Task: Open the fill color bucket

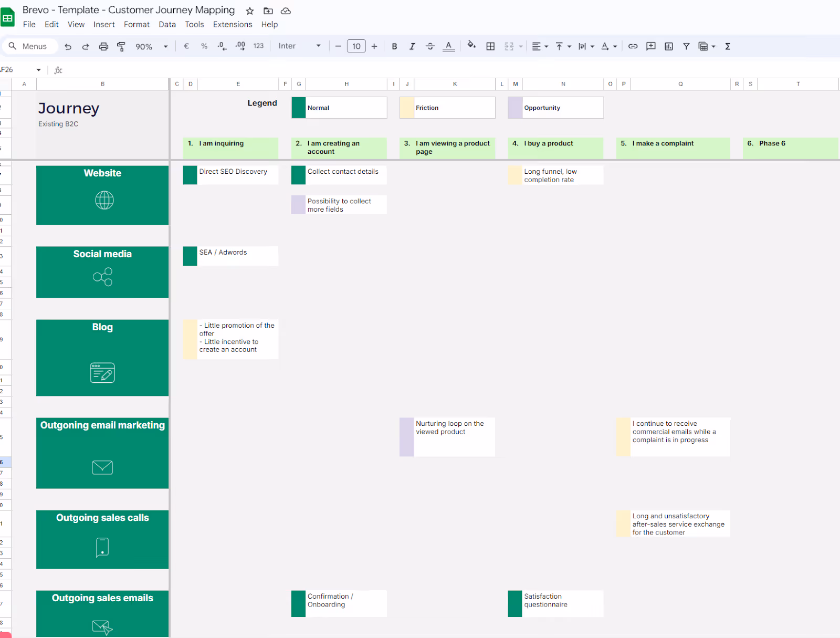Action: tap(471, 46)
